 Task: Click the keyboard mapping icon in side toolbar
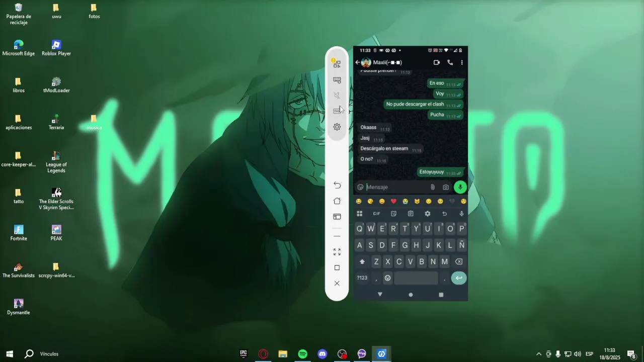[x=337, y=80]
